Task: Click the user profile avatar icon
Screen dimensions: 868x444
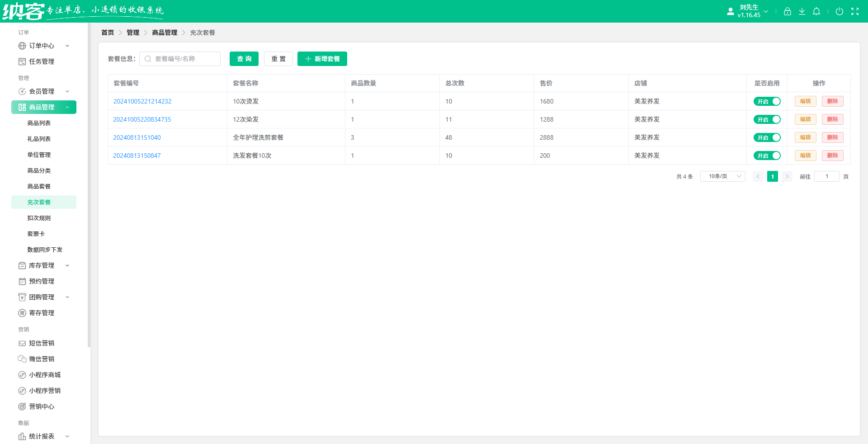Action: (731, 11)
